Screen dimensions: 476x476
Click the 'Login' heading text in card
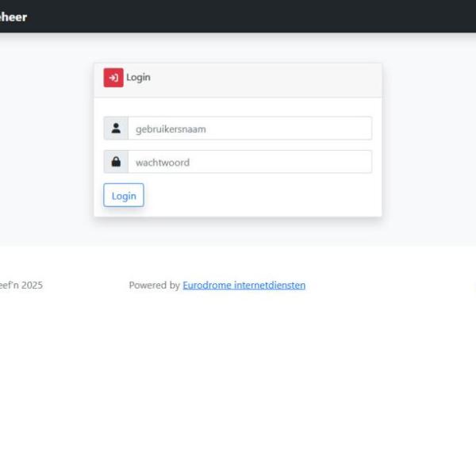click(138, 78)
